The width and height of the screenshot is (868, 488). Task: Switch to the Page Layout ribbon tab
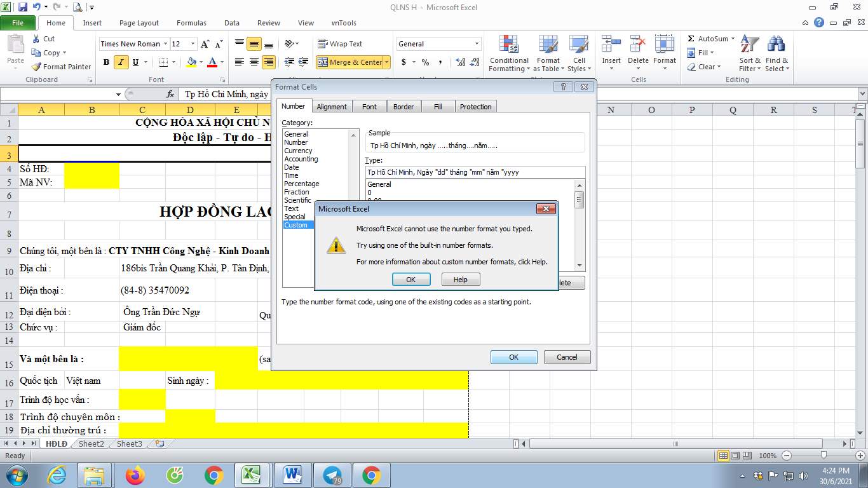tap(139, 23)
